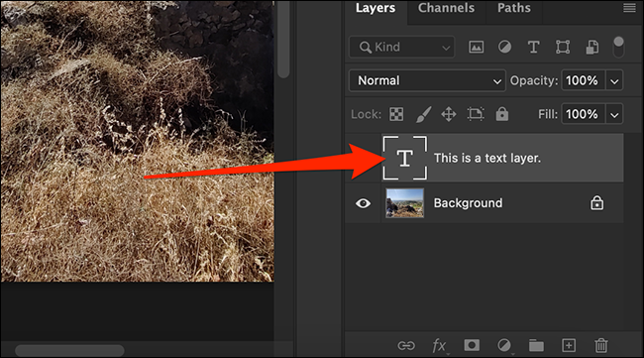Filter for type layers icon
This screenshot has width=644, height=358.
[533, 48]
